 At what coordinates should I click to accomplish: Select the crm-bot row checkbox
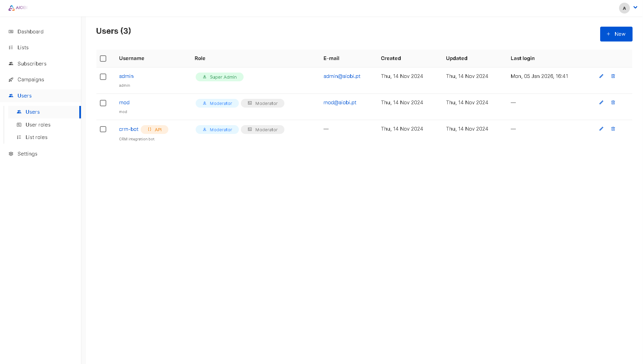coord(103,130)
